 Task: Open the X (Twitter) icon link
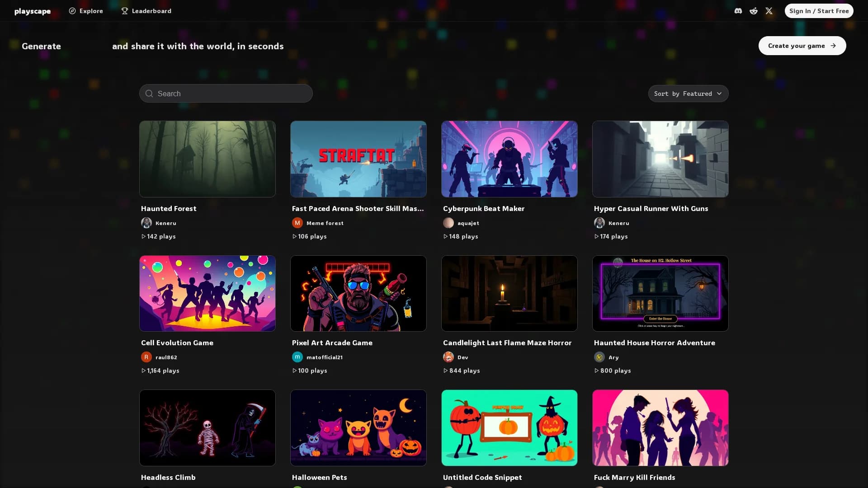pos(769,11)
